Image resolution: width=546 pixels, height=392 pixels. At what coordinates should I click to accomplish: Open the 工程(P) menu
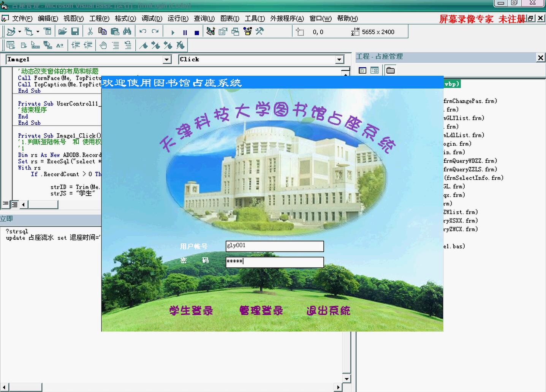coord(99,18)
